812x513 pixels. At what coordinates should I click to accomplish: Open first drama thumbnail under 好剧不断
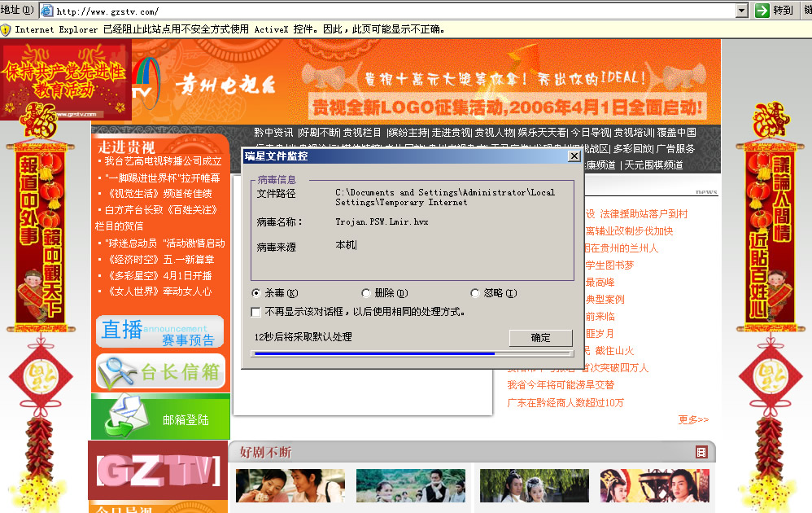click(x=290, y=485)
